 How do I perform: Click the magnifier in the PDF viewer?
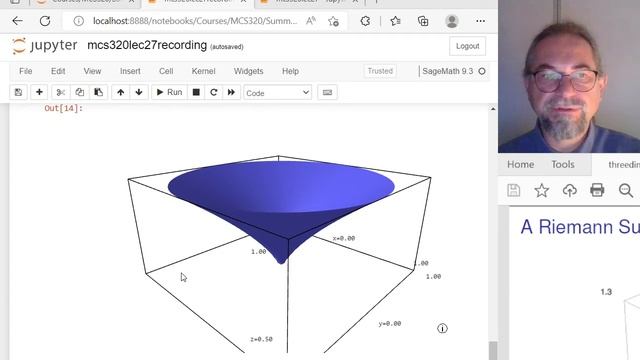(626, 190)
